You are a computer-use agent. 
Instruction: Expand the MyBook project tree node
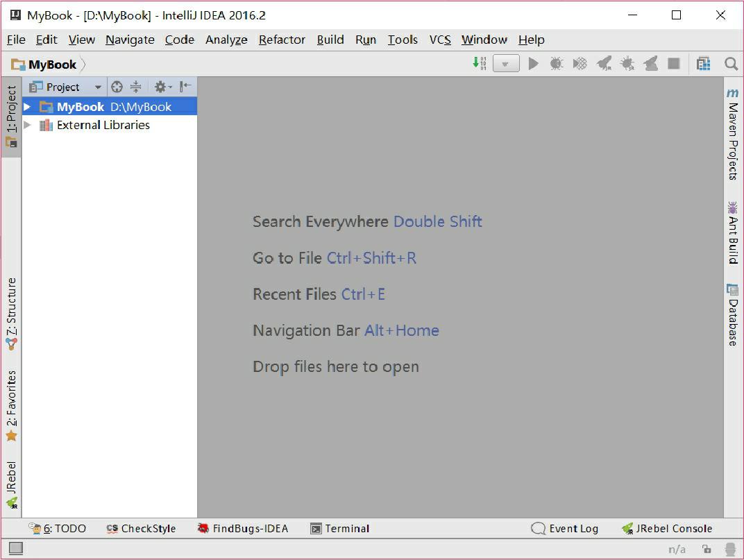pos(27,107)
